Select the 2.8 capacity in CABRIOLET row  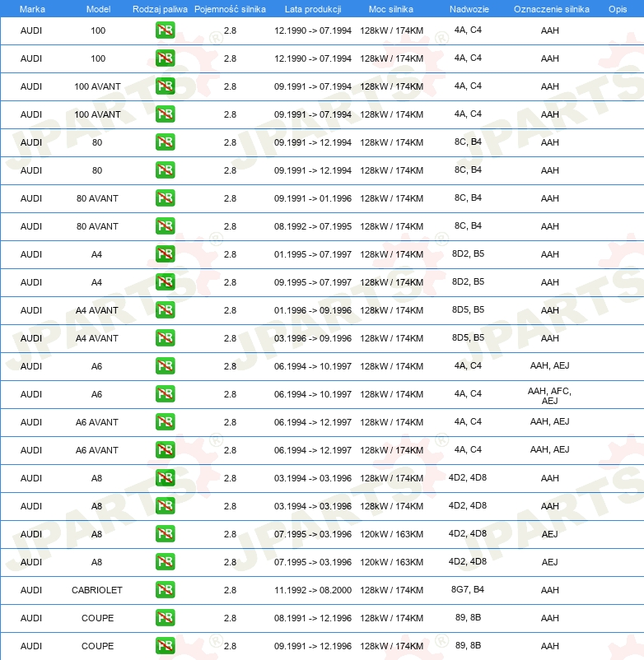pyautogui.click(x=230, y=590)
